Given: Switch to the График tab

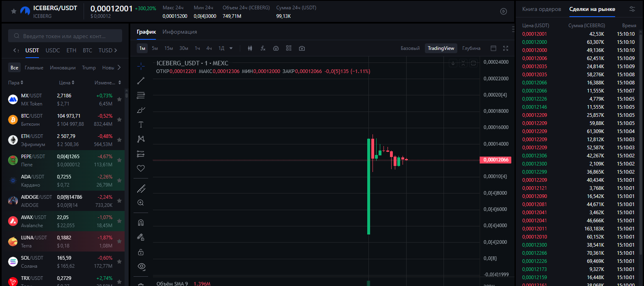Looking at the screenshot, I should [146, 32].
